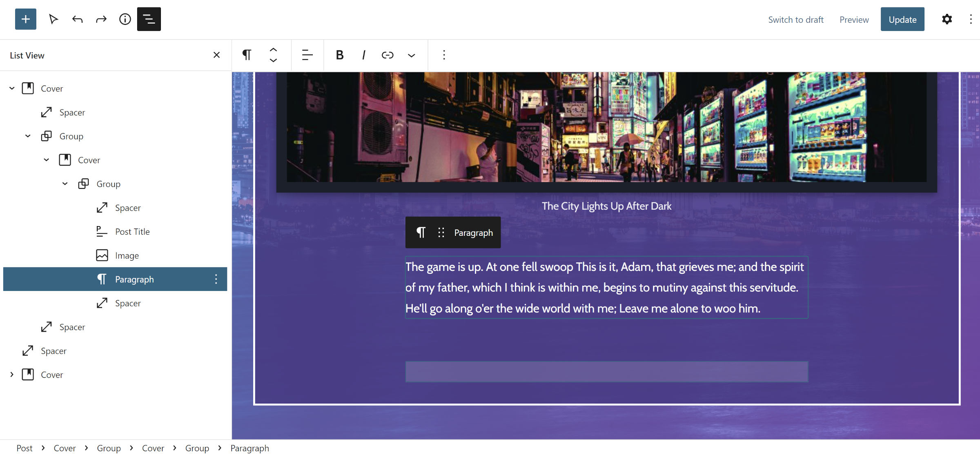This screenshot has width=980, height=455.
Task: Toggle the List View icon in toolbar
Action: coord(149,19)
